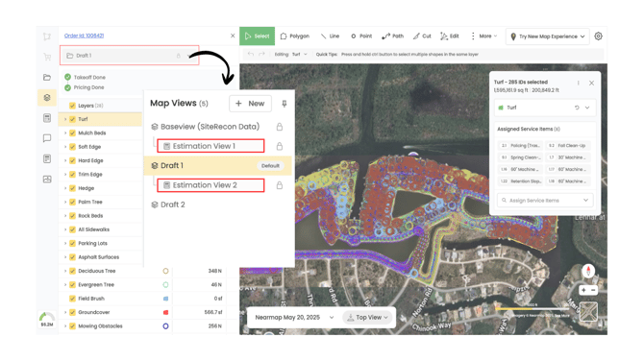Pin the Map Views panel
The height and width of the screenshot is (361, 644).
(x=284, y=104)
